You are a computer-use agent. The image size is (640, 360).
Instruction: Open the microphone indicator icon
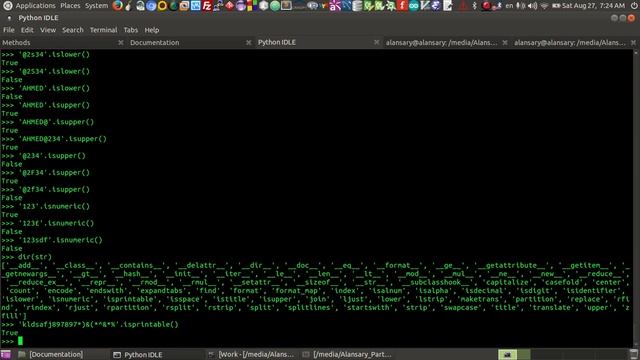click(x=520, y=6)
